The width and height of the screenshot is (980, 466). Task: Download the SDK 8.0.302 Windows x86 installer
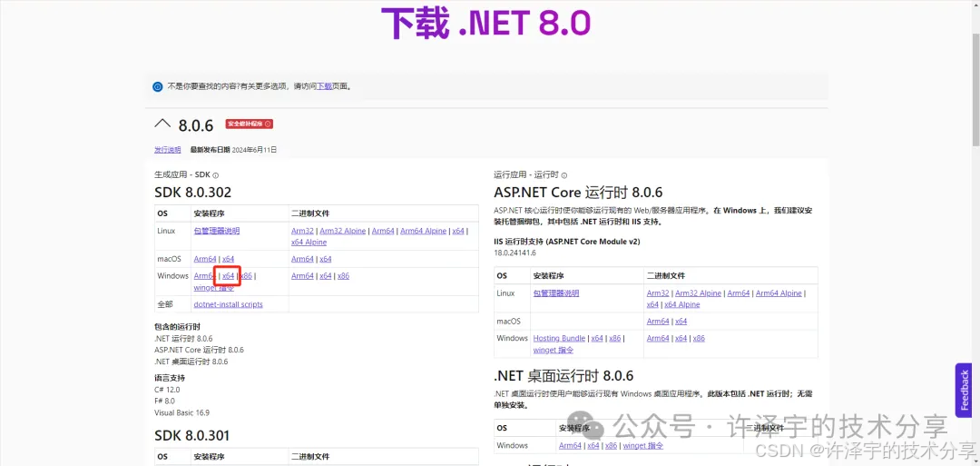point(246,276)
